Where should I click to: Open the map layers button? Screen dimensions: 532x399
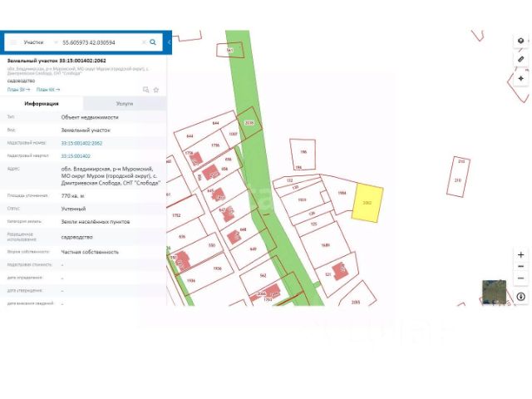pyautogui.click(x=521, y=41)
